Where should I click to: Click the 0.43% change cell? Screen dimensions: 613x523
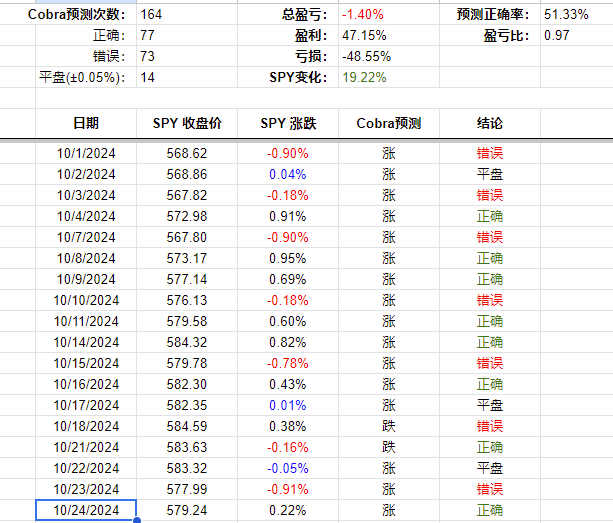pos(288,384)
